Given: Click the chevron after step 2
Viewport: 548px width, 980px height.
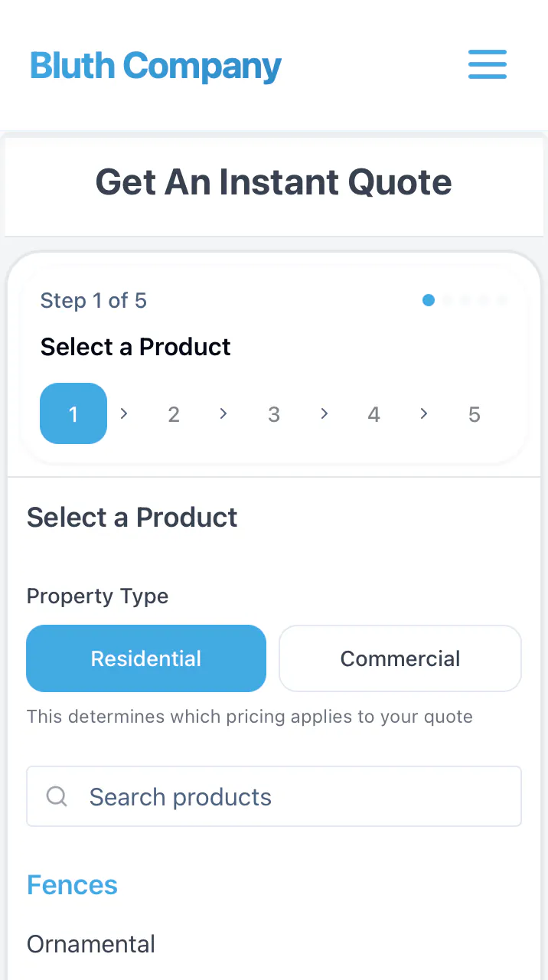Looking at the screenshot, I should (223, 413).
